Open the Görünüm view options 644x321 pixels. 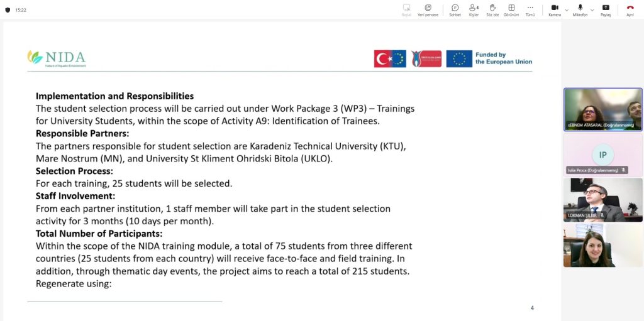coord(511,9)
